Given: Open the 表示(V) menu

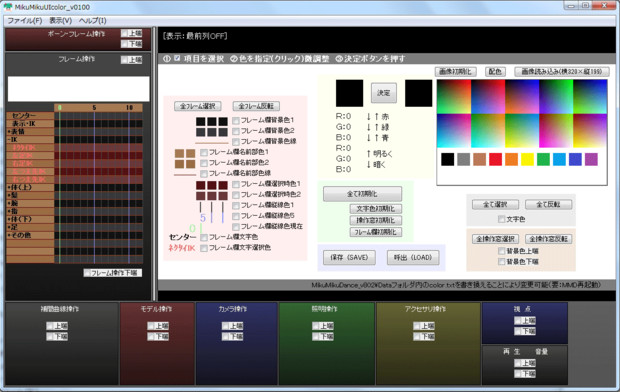Looking at the screenshot, I should 60,21.
